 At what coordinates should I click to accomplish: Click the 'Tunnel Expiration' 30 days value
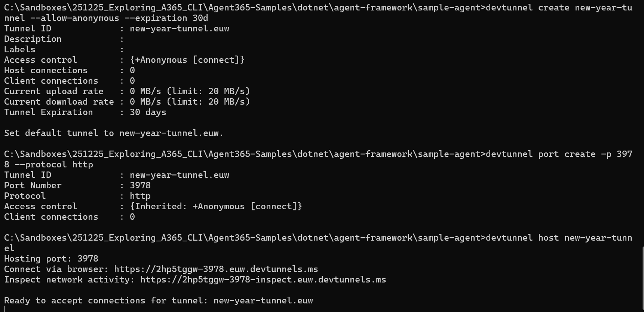click(x=148, y=112)
